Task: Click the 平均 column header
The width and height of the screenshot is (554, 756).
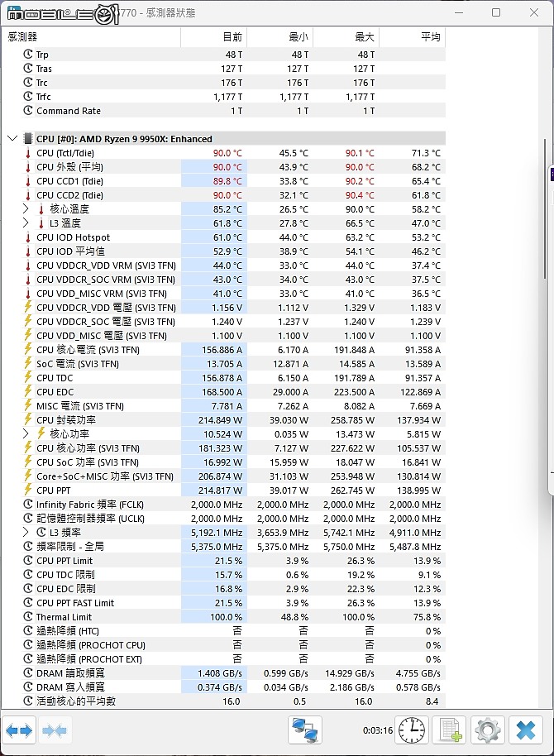Action: [413, 36]
